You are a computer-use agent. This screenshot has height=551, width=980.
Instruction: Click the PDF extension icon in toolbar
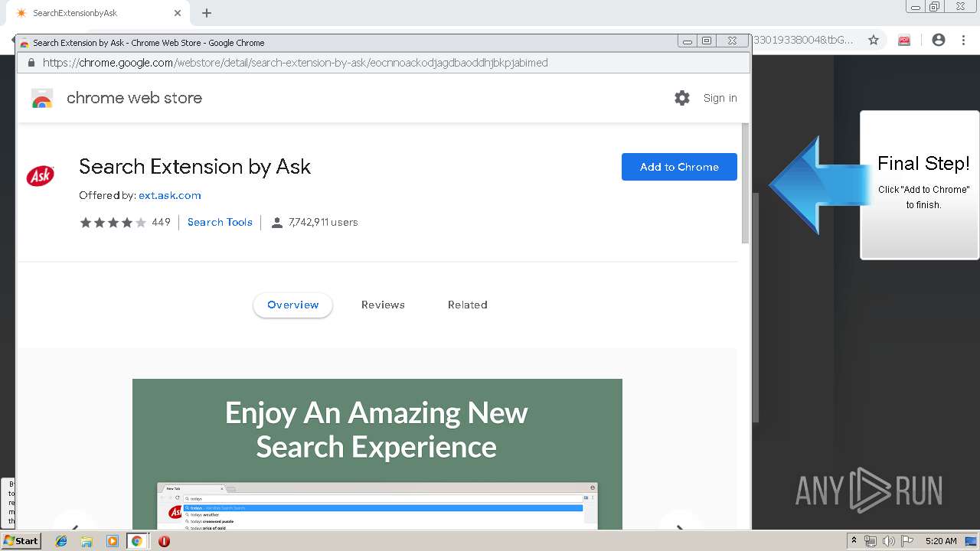[x=904, y=40]
